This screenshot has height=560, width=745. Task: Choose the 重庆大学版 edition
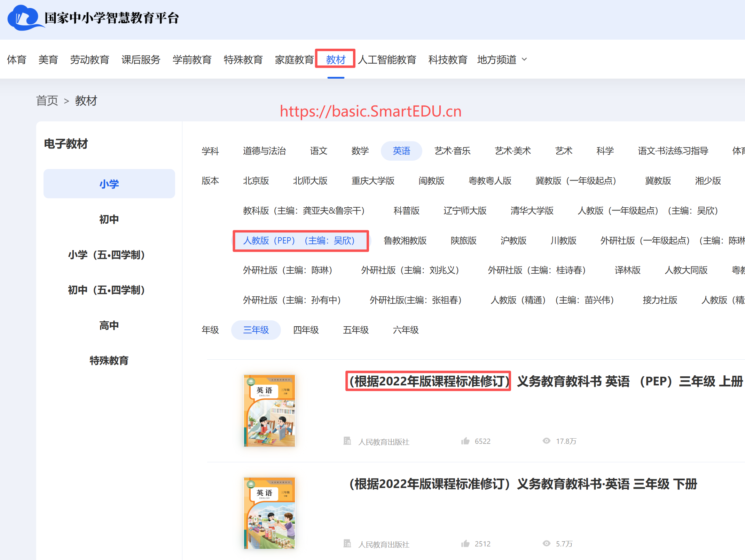point(373,181)
